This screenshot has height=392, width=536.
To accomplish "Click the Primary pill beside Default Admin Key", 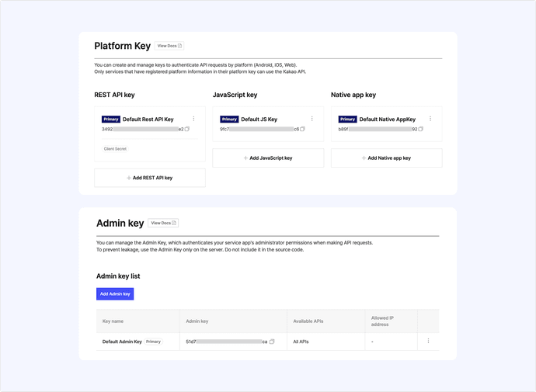I will [153, 342].
